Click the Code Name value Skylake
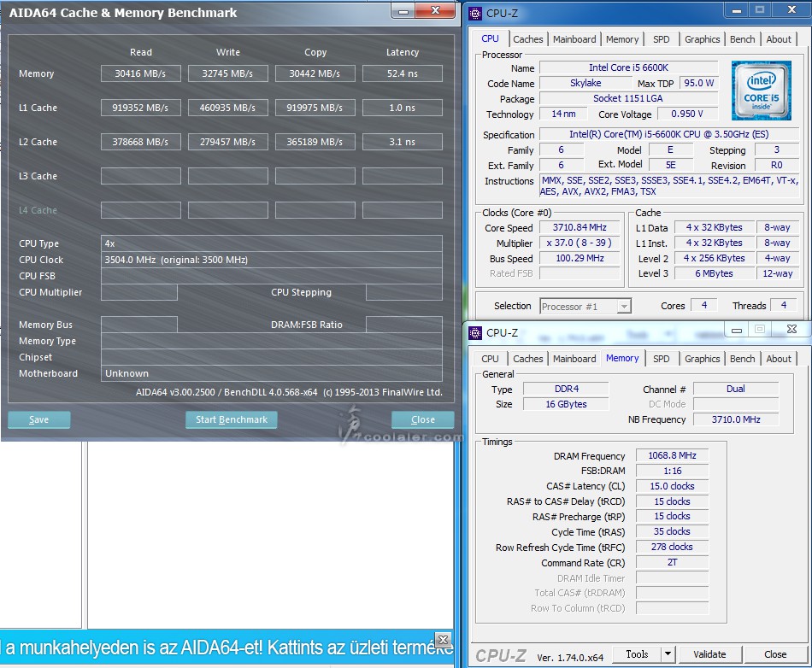 [585, 83]
